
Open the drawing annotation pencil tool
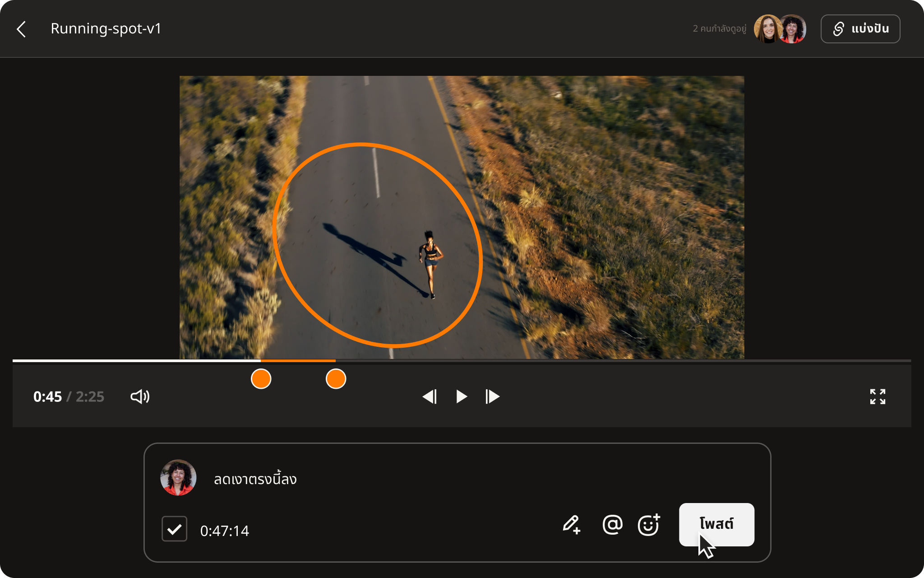[x=571, y=525]
